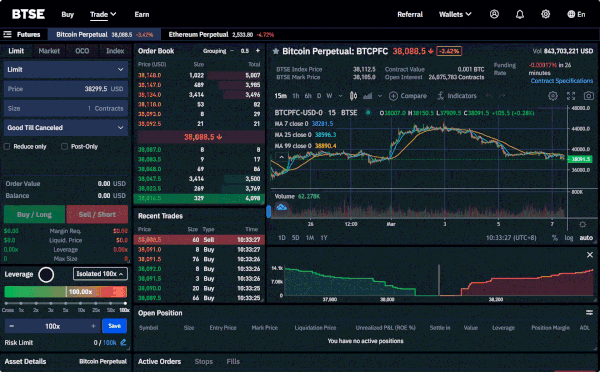Viewport: 600px width, 372px height.
Task: Open the Futures hamburger menu icon
Action: point(8,34)
